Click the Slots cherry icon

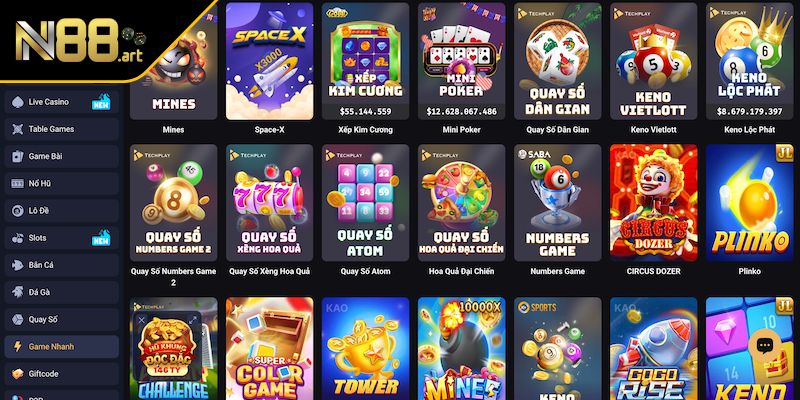pos(18,238)
